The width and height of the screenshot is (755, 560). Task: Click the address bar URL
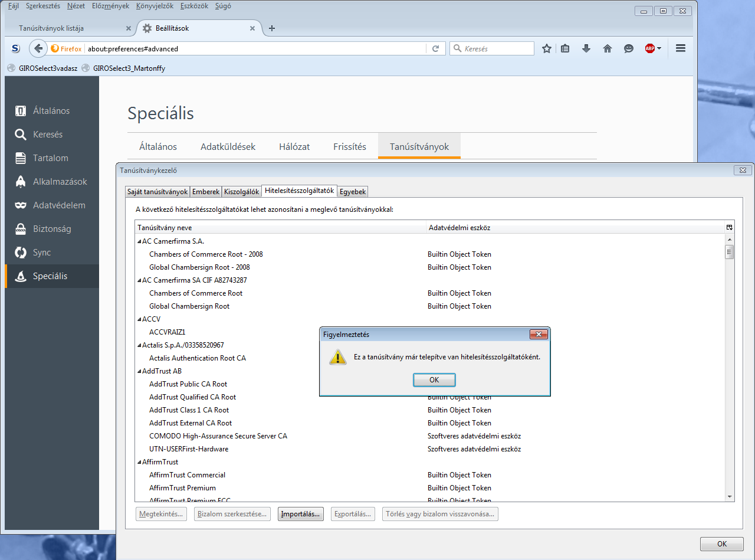coord(256,49)
